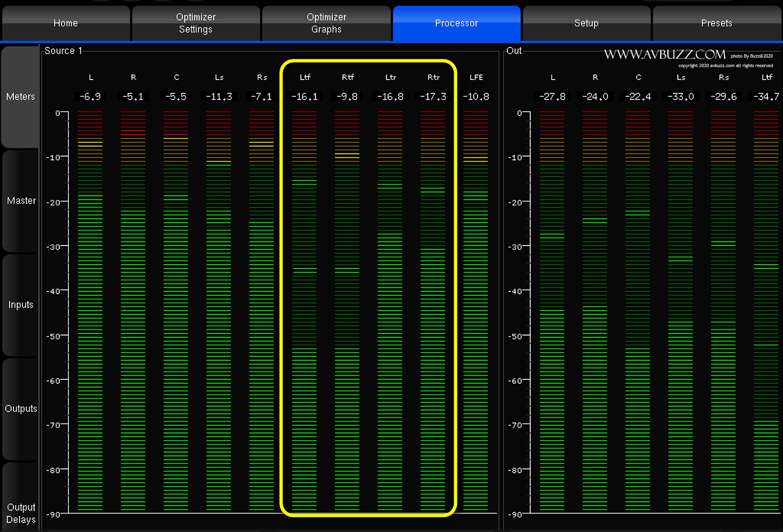This screenshot has height=532, width=783.
Task: Click the Ltf meter in Source 1
Action: [x=304, y=310]
